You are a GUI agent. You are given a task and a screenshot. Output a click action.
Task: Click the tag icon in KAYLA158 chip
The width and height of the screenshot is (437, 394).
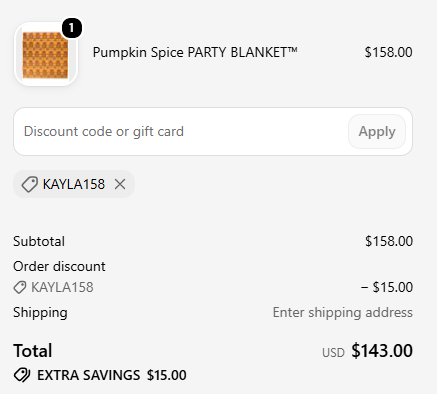pos(29,184)
